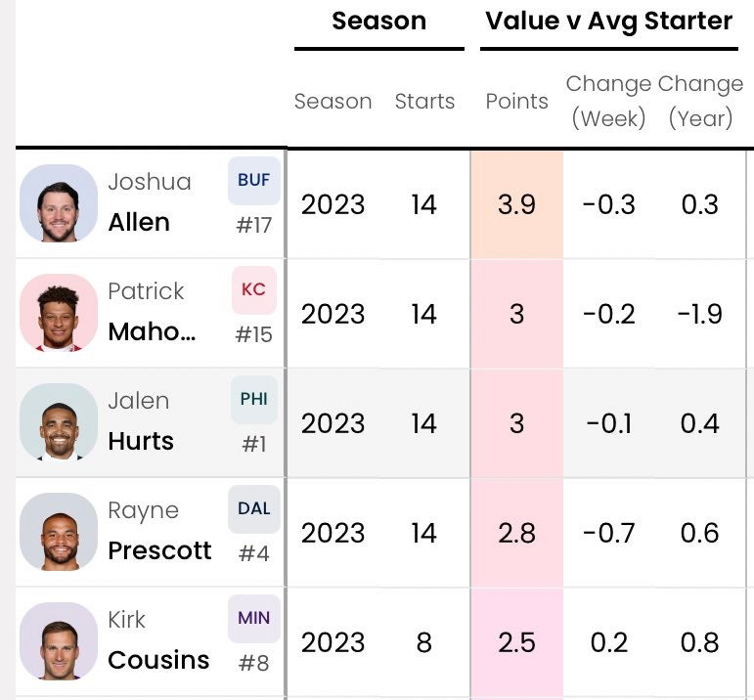Image resolution: width=754 pixels, height=700 pixels.
Task: Click Patrick Mahomes' player headshot
Action: pyautogui.click(x=59, y=313)
